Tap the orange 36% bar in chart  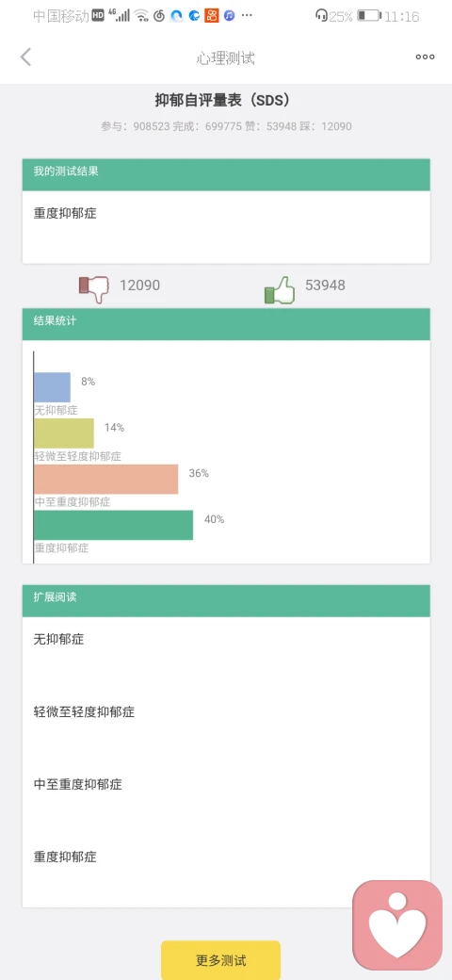pos(106,480)
